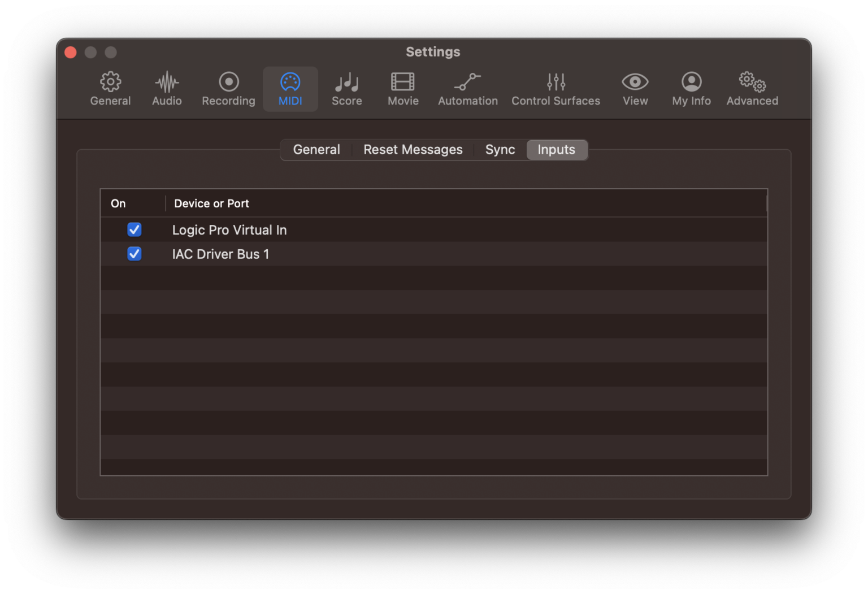Click the Device or Port column header

click(x=211, y=203)
